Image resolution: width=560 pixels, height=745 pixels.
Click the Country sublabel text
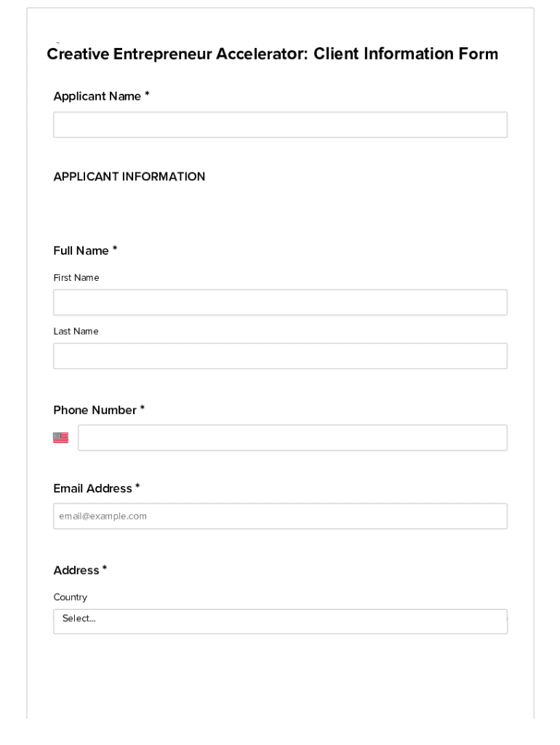tap(70, 597)
